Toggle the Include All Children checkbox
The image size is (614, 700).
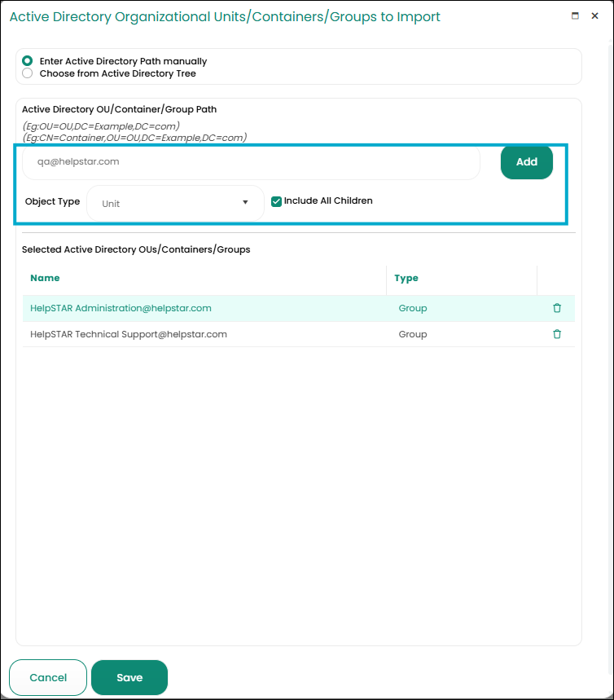pos(277,201)
